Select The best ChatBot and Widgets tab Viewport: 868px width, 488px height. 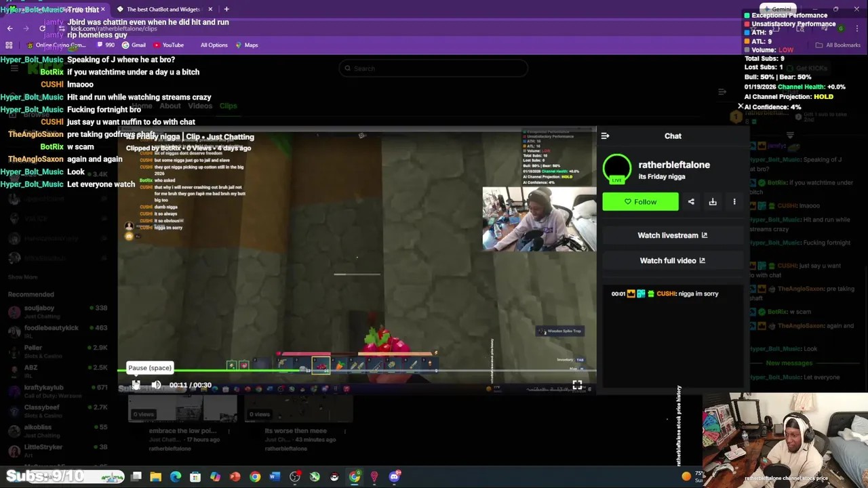tap(163, 9)
